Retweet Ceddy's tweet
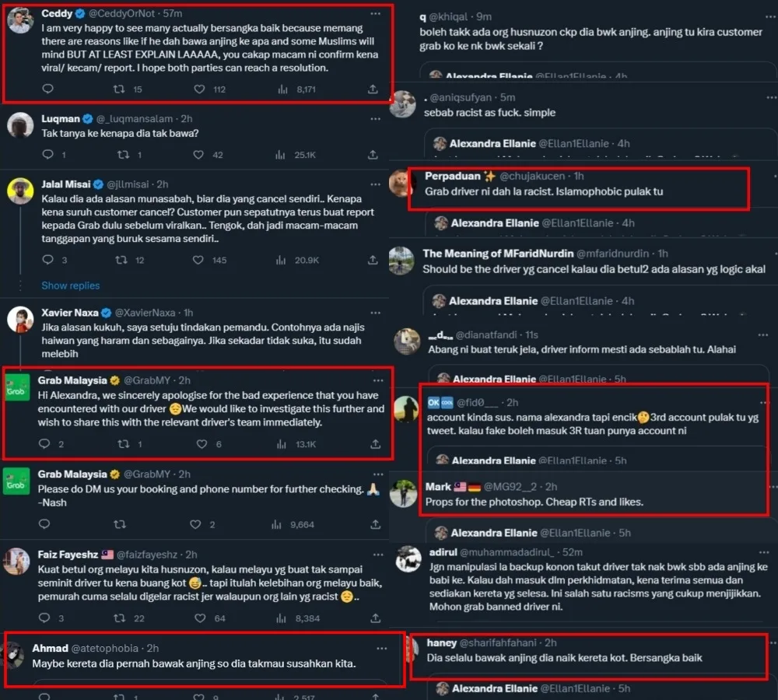 click(119, 89)
